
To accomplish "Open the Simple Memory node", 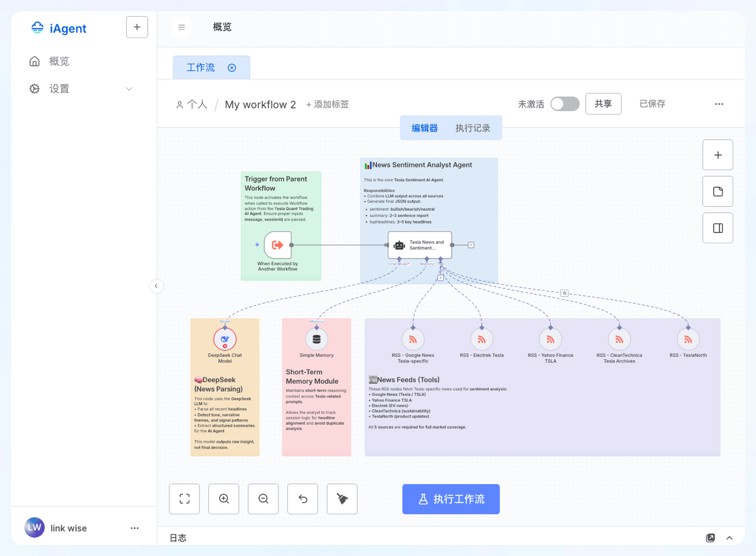I will coord(316,339).
